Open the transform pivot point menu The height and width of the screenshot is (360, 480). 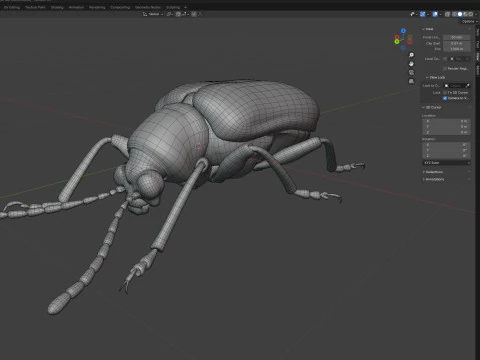(169, 14)
